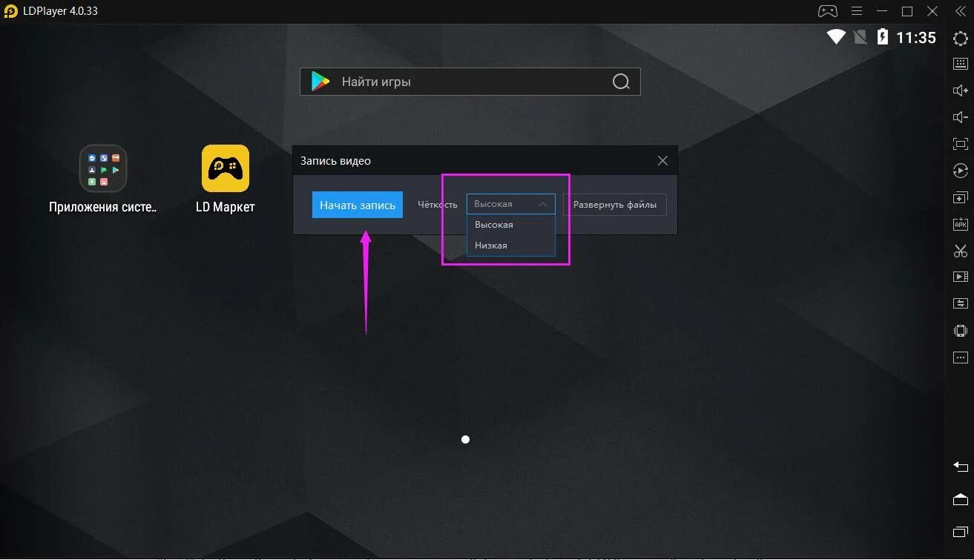Minimize the LDPlayer window

(x=883, y=11)
